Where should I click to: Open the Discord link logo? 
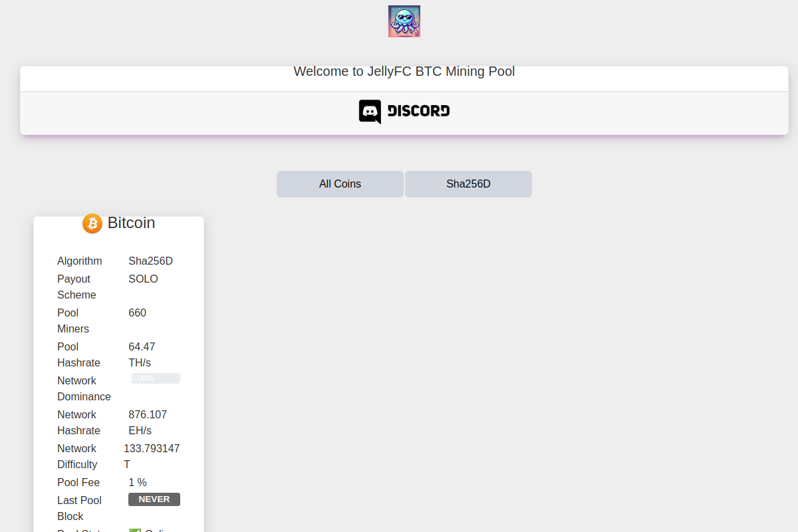[x=404, y=112]
